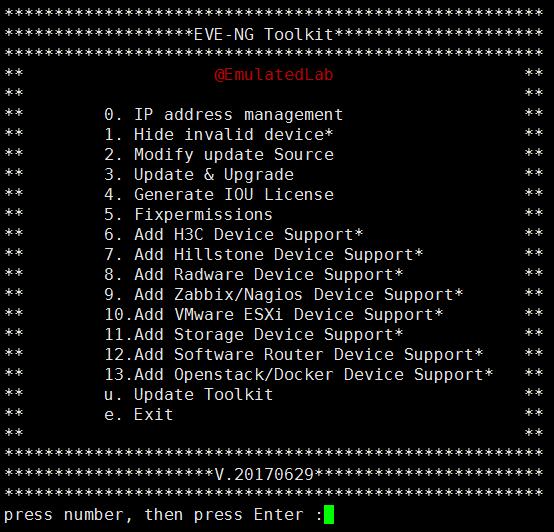
Task: Click the green cursor at input prompt
Action: point(329,514)
